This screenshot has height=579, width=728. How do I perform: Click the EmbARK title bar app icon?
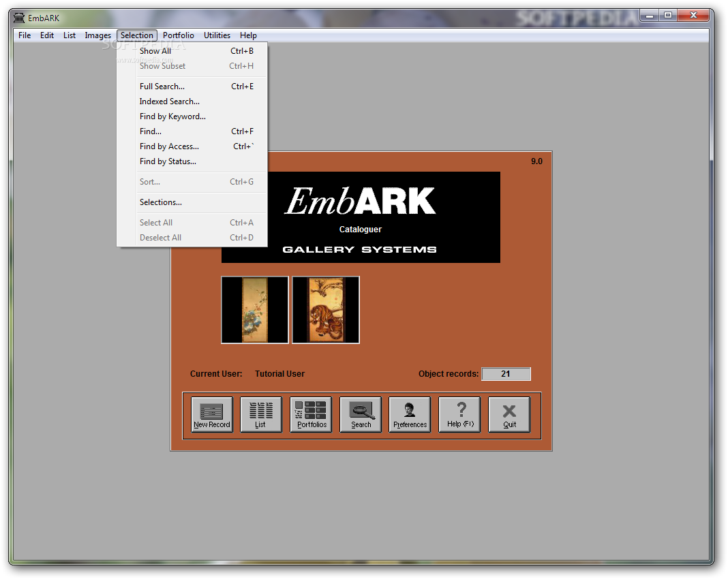click(x=19, y=18)
